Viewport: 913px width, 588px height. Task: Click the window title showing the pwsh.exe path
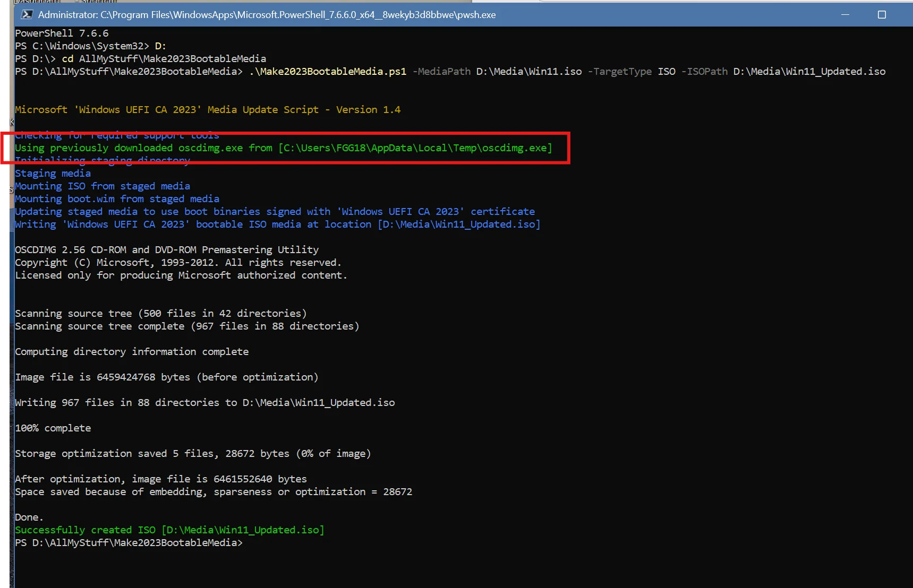(267, 15)
